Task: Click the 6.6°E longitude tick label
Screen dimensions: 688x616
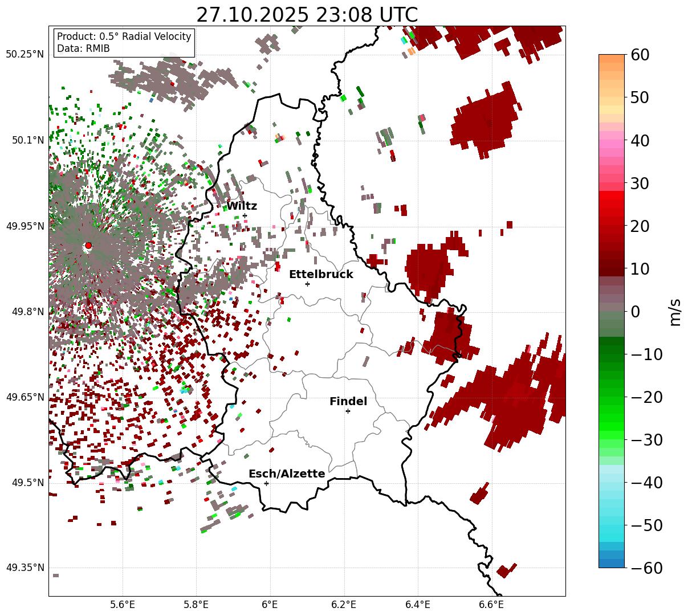Action: (x=491, y=604)
